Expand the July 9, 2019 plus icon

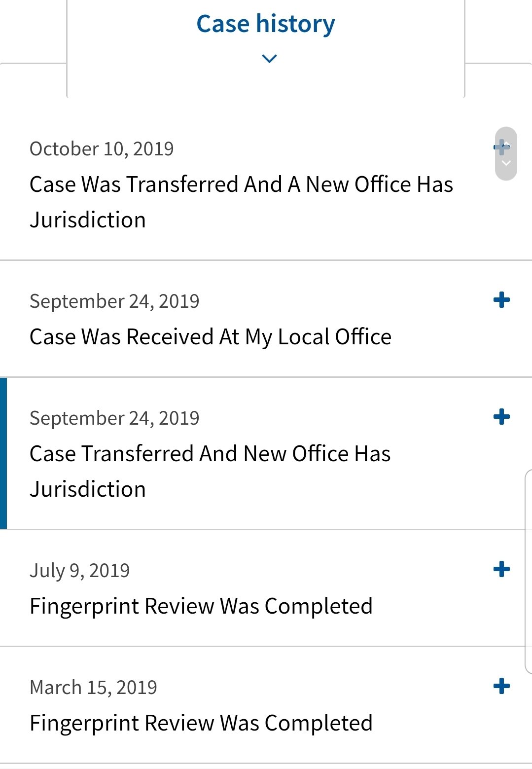coord(501,569)
